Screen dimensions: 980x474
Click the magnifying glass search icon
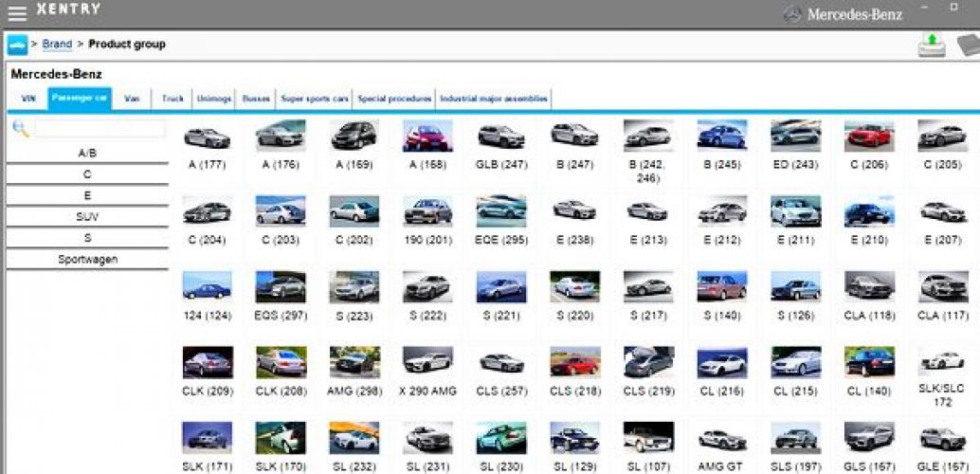pos(21,129)
